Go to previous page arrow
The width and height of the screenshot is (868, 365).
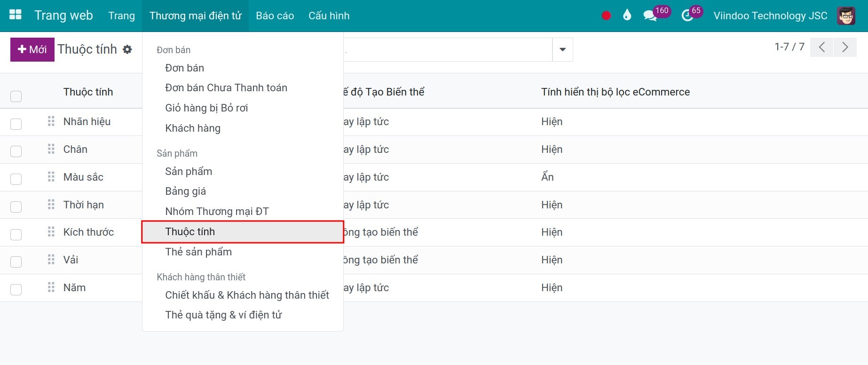point(821,47)
